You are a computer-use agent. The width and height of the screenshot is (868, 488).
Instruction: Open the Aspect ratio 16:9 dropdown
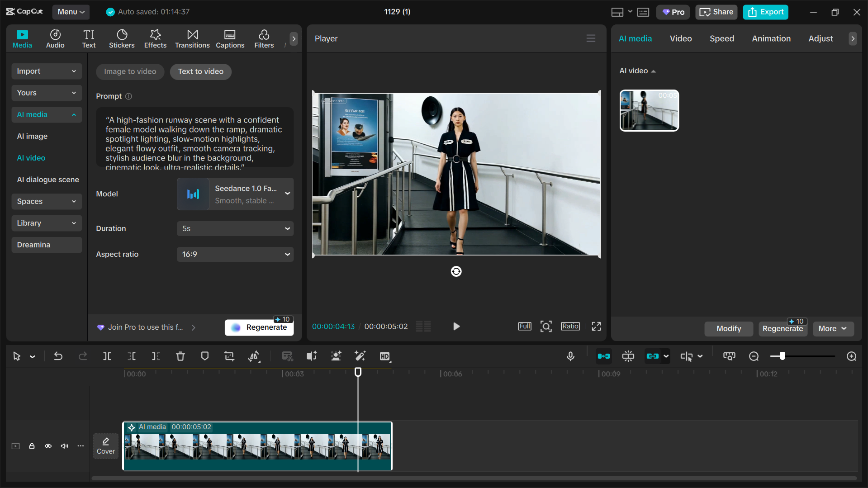(235, 254)
